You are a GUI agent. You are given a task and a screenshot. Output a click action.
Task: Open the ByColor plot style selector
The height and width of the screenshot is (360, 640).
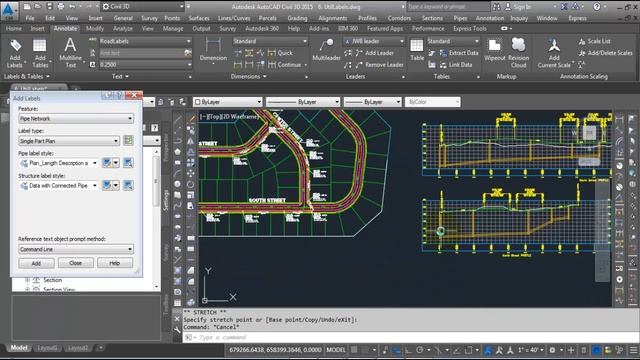[433, 102]
